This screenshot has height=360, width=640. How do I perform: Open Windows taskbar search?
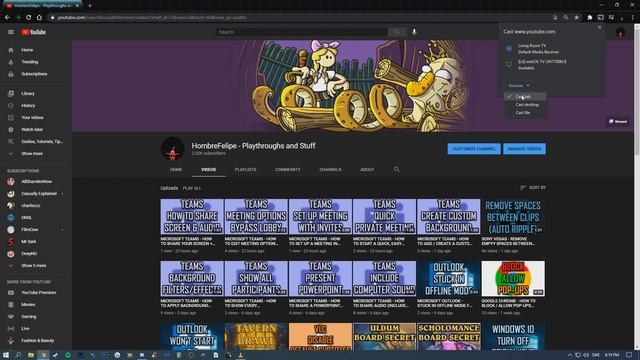click(x=18, y=355)
